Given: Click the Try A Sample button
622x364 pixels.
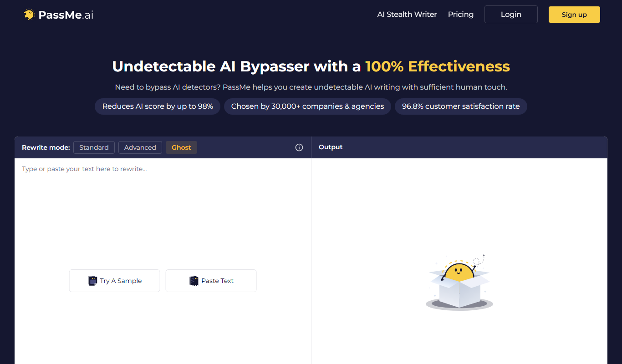Looking at the screenshot, I should [x=115, y=281].
